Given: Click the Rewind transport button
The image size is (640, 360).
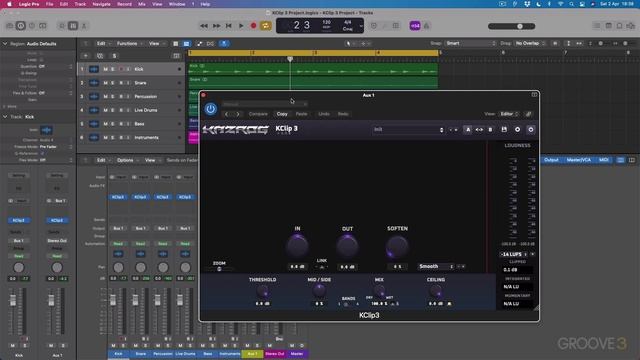Looking at the screenshot, I should pyautogui.click(x=204, y=26).
